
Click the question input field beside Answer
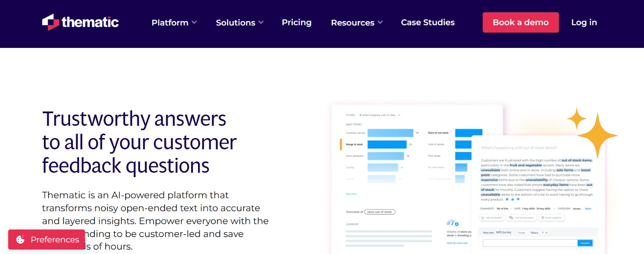[530, 243]
